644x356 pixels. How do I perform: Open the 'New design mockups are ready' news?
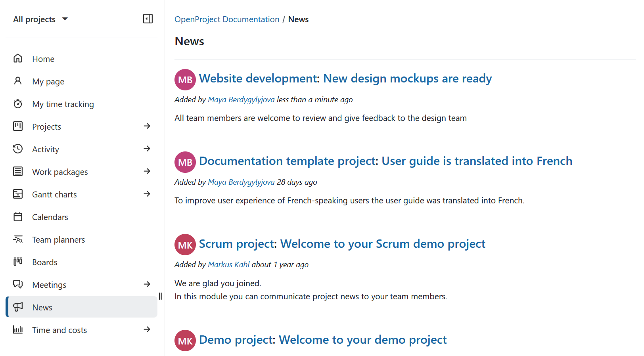407,78
